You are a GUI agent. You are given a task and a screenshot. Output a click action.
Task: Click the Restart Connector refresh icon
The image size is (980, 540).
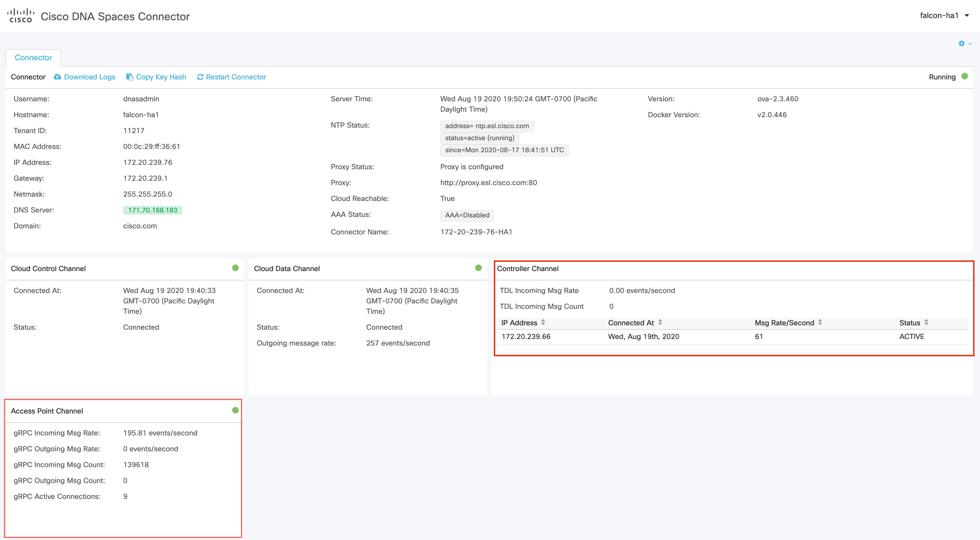(x=200, y=77)
